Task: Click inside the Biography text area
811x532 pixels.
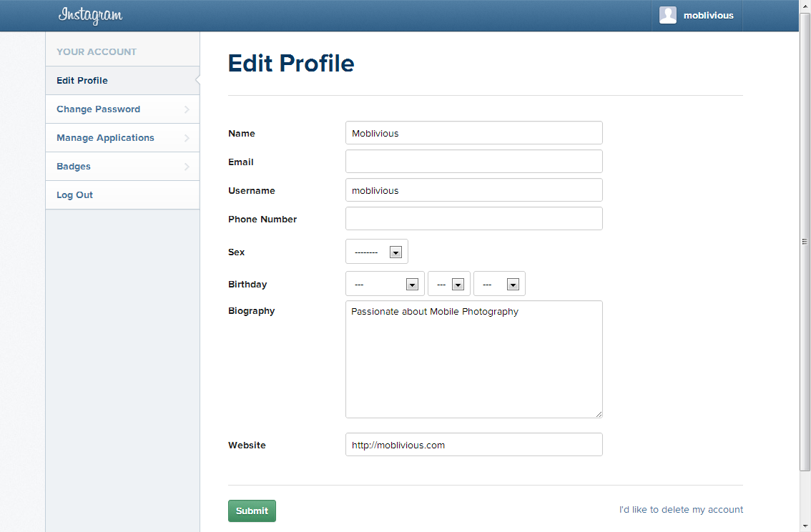Action: 473,358
